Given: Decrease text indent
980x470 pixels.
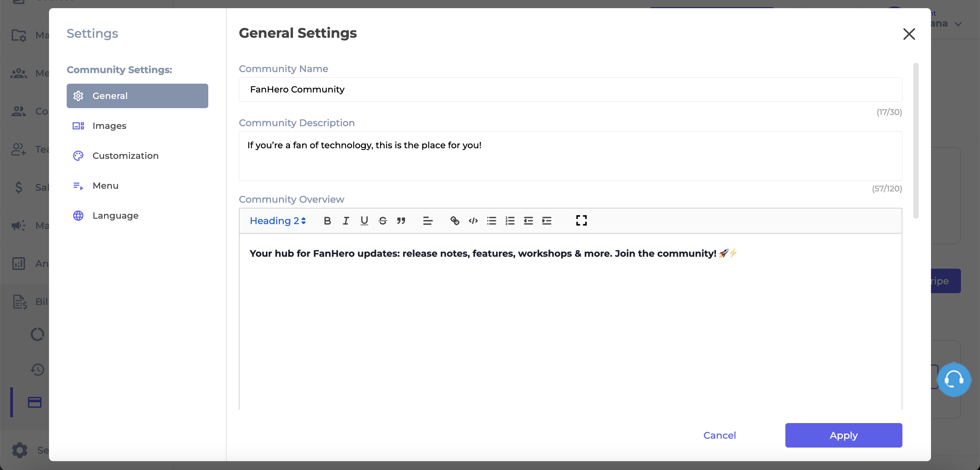Looking at the screenshot, I should pos(528,221).
